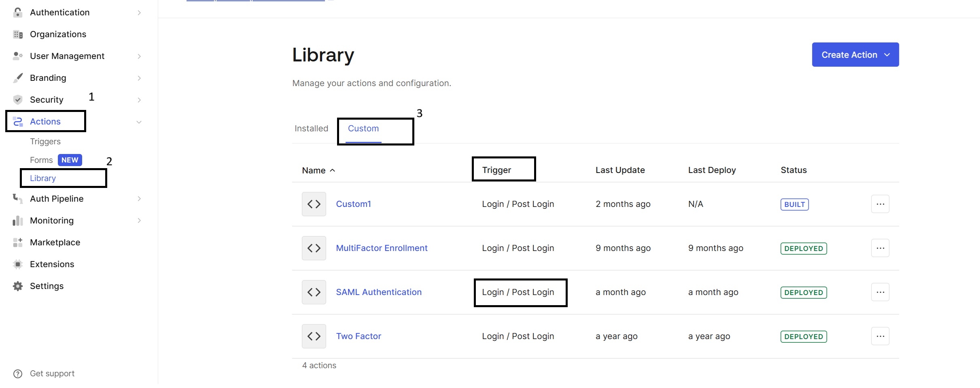Expand the Authentication menu chevron
Image resolution: width=980 pixels, height=388 pixels.
pos(139,13)
